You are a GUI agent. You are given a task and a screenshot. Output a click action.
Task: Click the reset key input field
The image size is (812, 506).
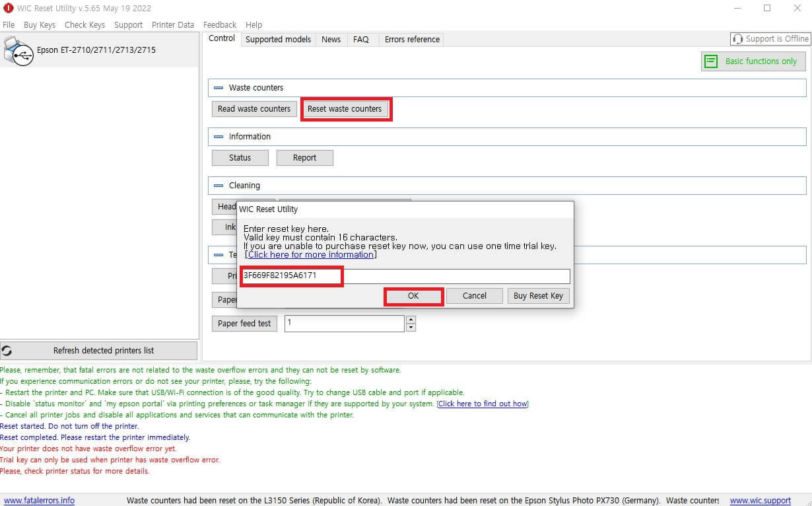pyautogui.click(x=405, y=276)
